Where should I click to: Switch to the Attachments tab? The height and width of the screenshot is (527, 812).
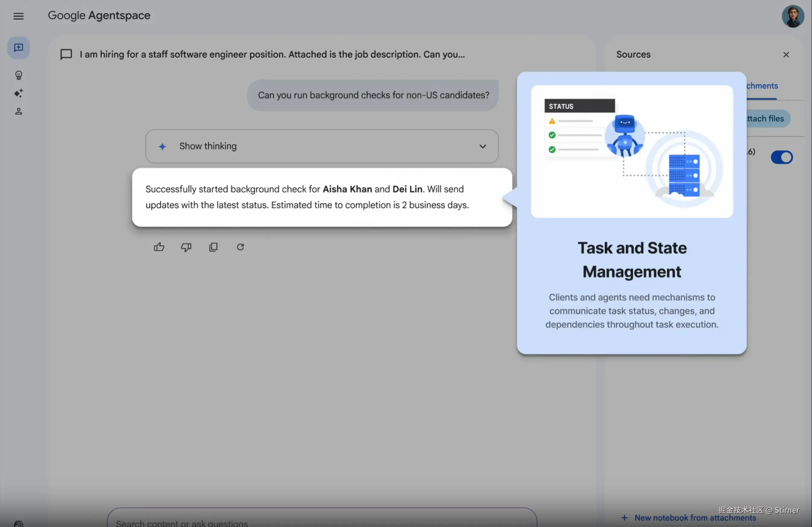[762, 86]
